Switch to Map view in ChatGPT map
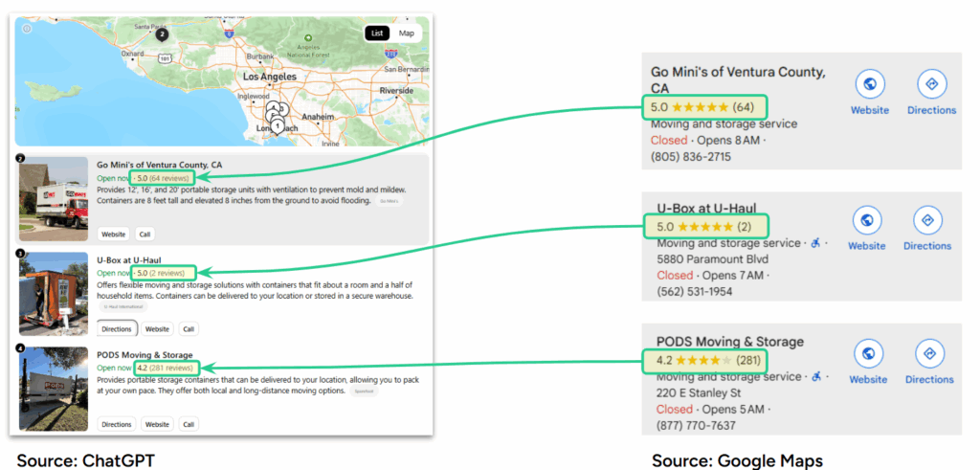980x470 pixels. tap(406, 34)
